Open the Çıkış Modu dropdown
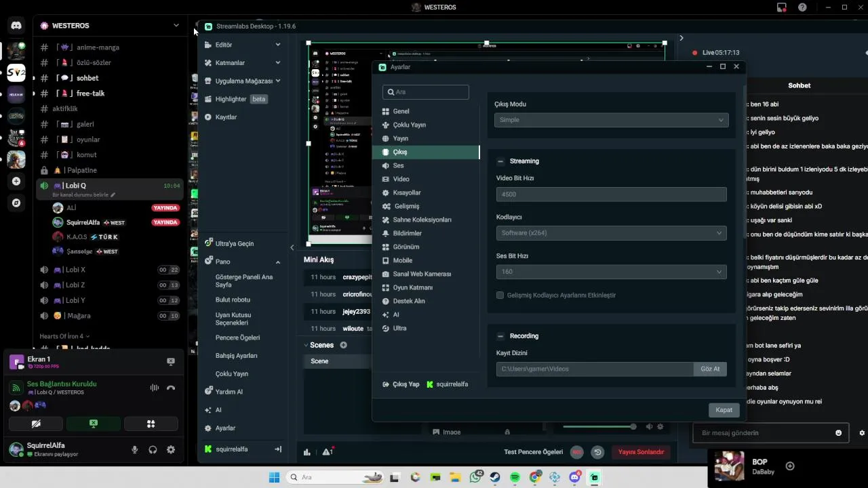 click(612, 120)
